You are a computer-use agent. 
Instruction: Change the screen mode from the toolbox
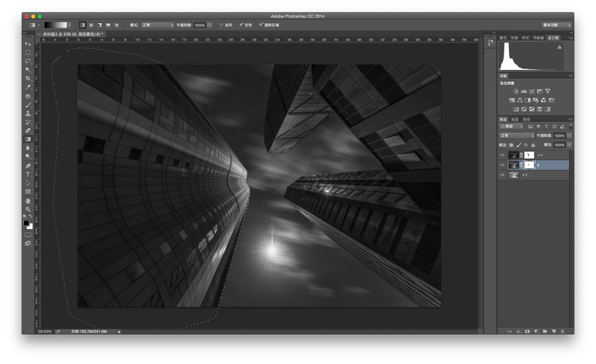28,243
